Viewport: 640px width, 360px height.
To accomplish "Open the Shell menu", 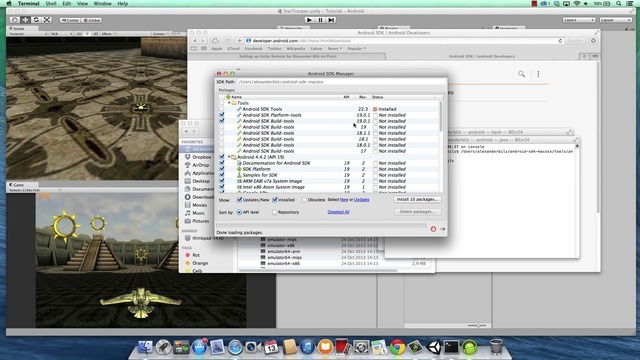I will tap(51, 3).
